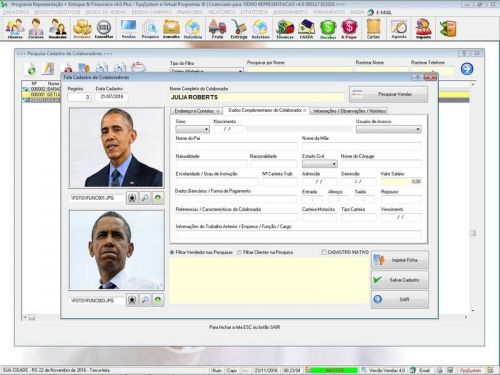Click the Nome Completo do Colaborador field
This screenshot has width=500, height=375.
(x=257, y=97)
